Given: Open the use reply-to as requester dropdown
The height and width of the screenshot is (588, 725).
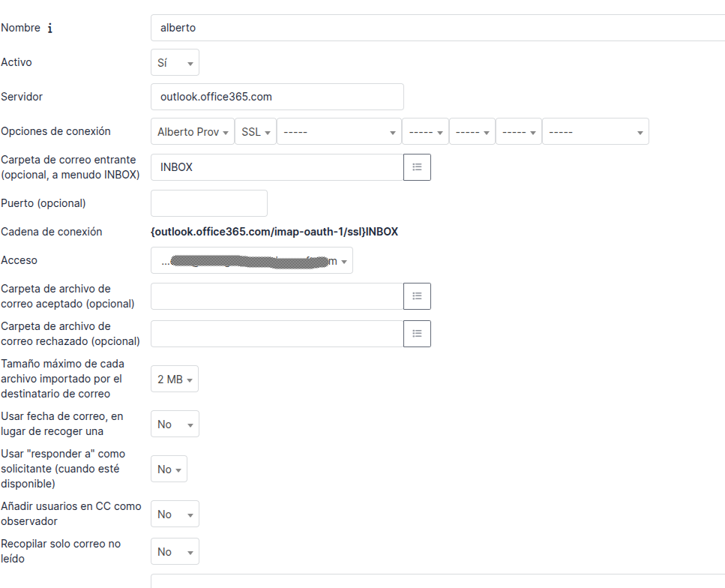Looking at the screenshot, I should pyautogui.click(x=169, y=469).
